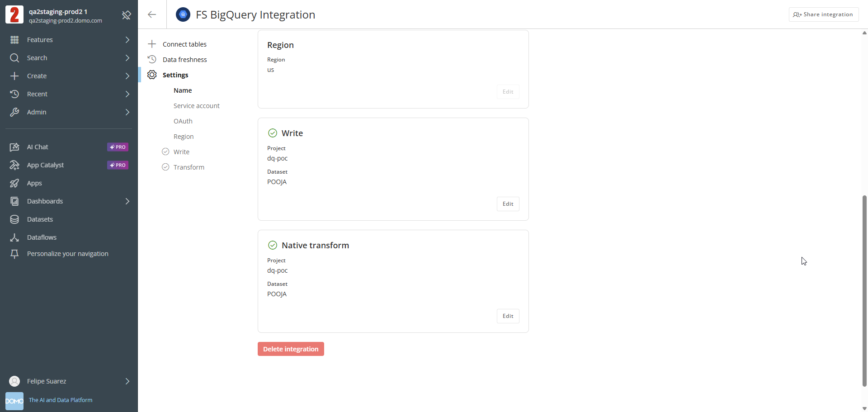The image size is (868, 412).
Task: Click the qa2staging-prod2 instance logo
Action: click(14, 14)
